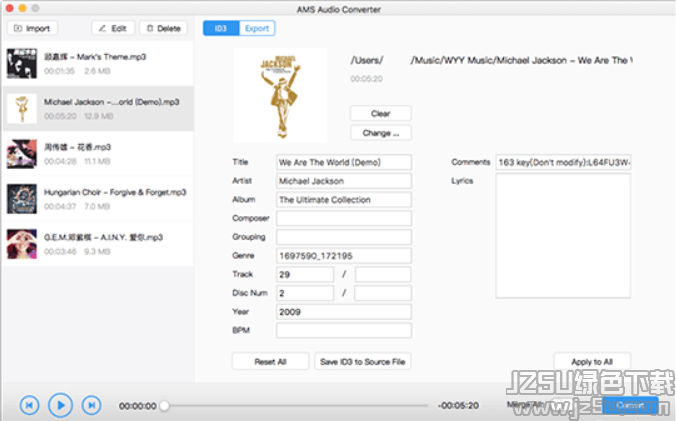Click the Edit button
This screenshot has height=421, width=676.
coord(113,28)
